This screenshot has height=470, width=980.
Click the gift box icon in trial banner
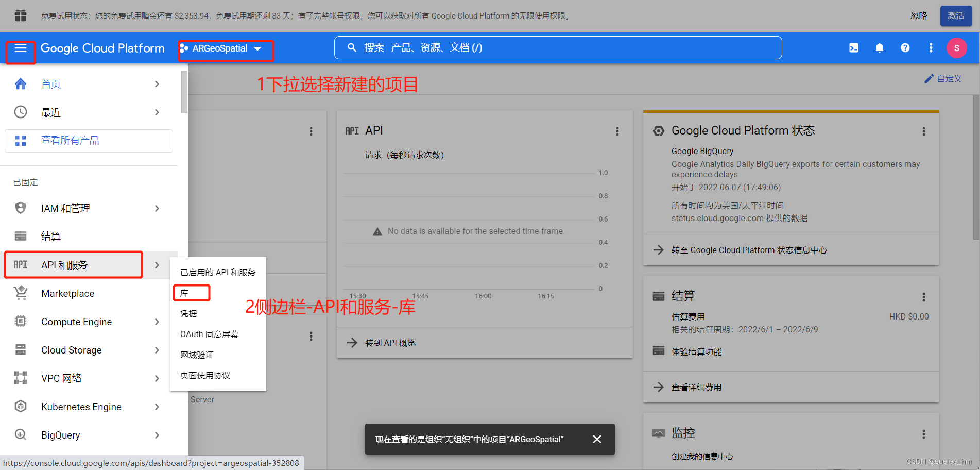(x=21, y=16)
